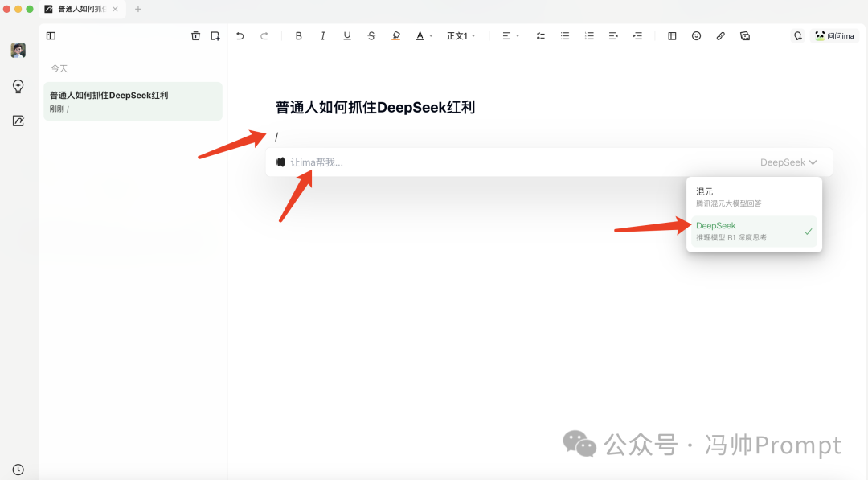
Task: Click the refresh chat icon near 问问ima
Action: (x=798, y=36)
